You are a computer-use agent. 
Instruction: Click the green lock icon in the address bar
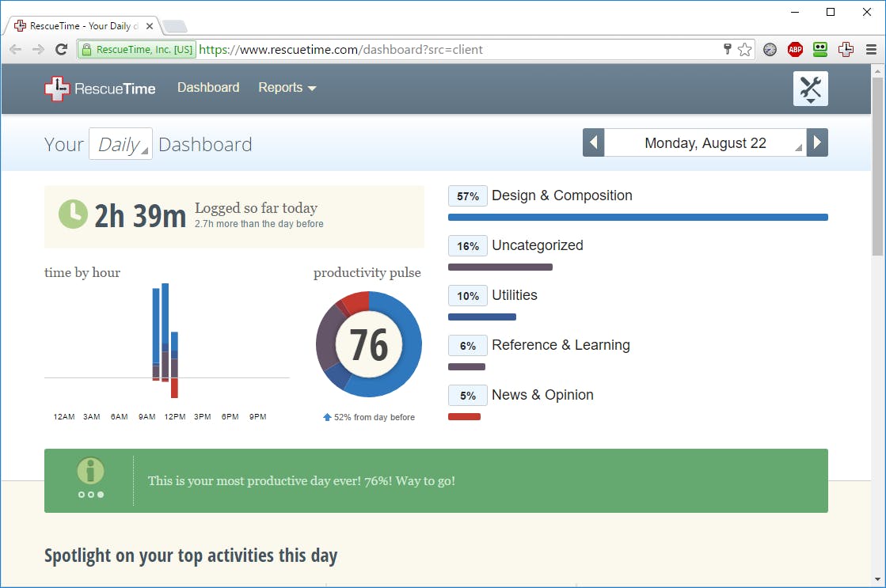click(x=86, y=50)
